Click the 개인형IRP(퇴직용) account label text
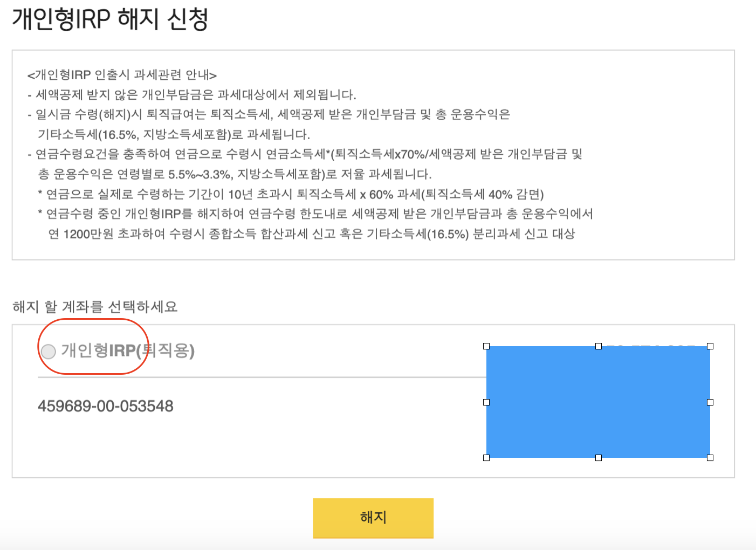This screenshot has width=756, height=550. (128, 350)
